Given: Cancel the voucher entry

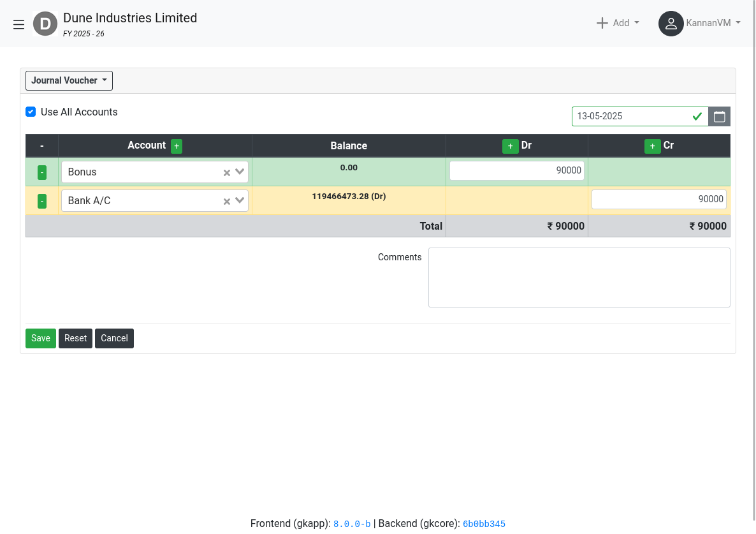Looking at the screenshot, I should (x=114, y=338).
